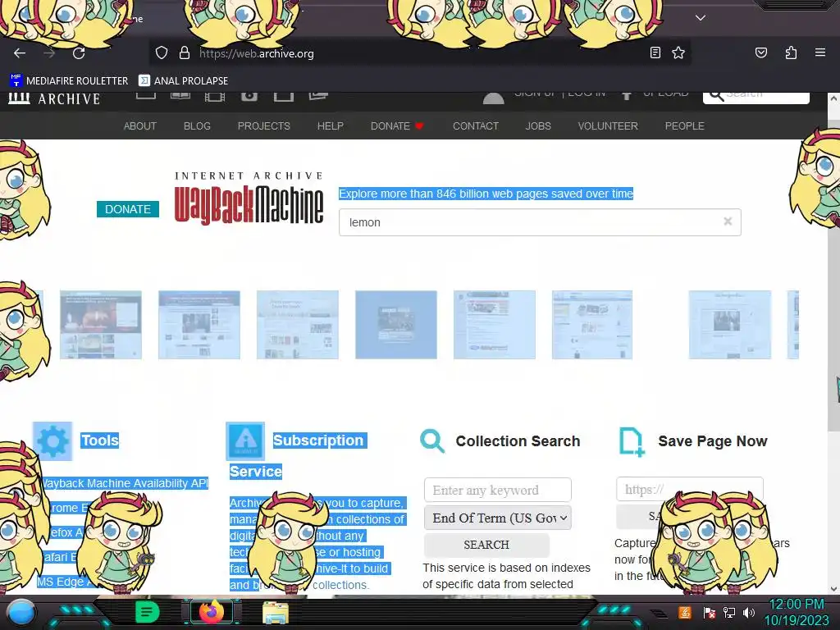Open the solid blue fourth thumbnail
840x630 pixels.
click(396, 325)
